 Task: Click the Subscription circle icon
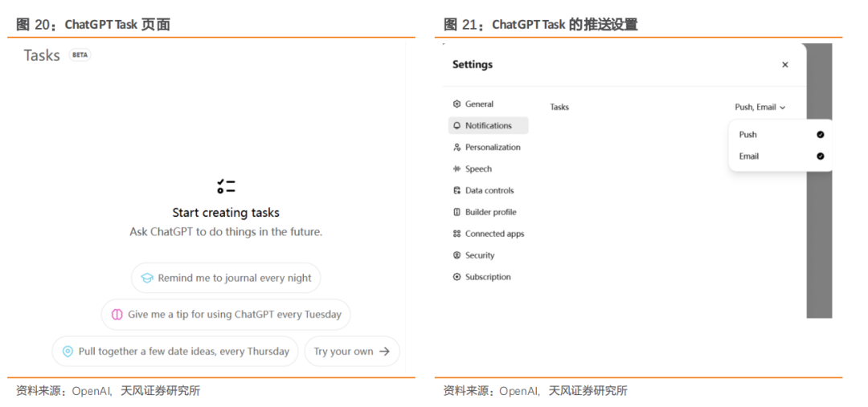pos(457,276)
